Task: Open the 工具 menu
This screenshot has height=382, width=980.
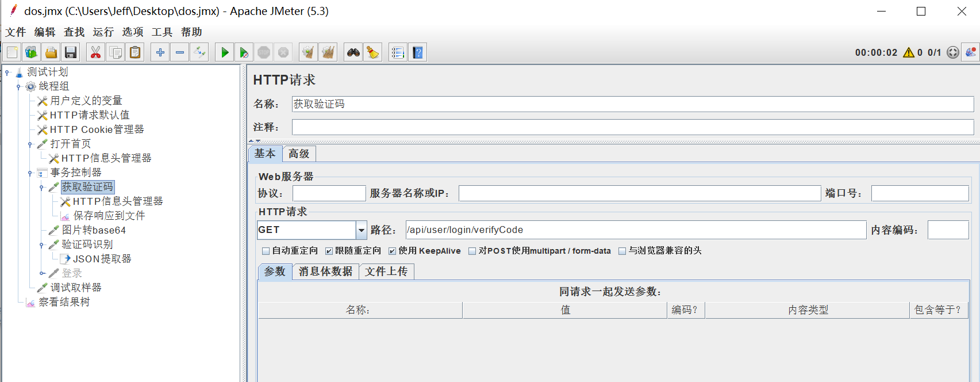Action: point(162,32)
